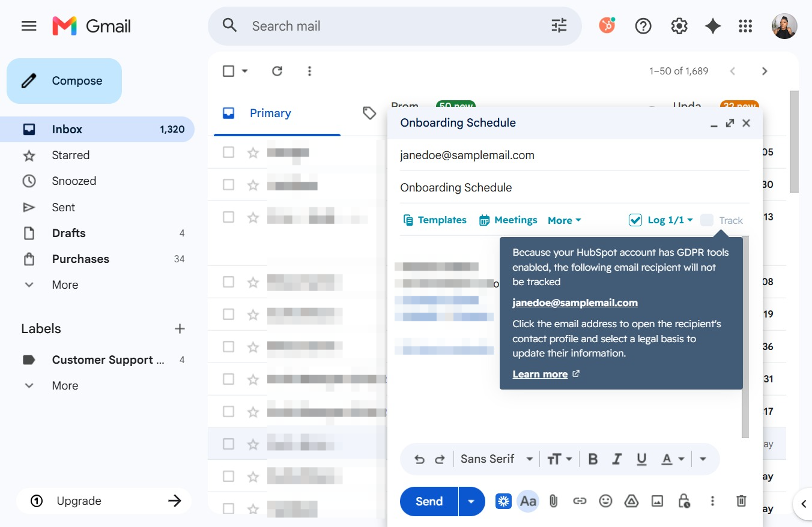Click the Gmail logo
Viewport: 812px width, 527px height.
[91, 26]
